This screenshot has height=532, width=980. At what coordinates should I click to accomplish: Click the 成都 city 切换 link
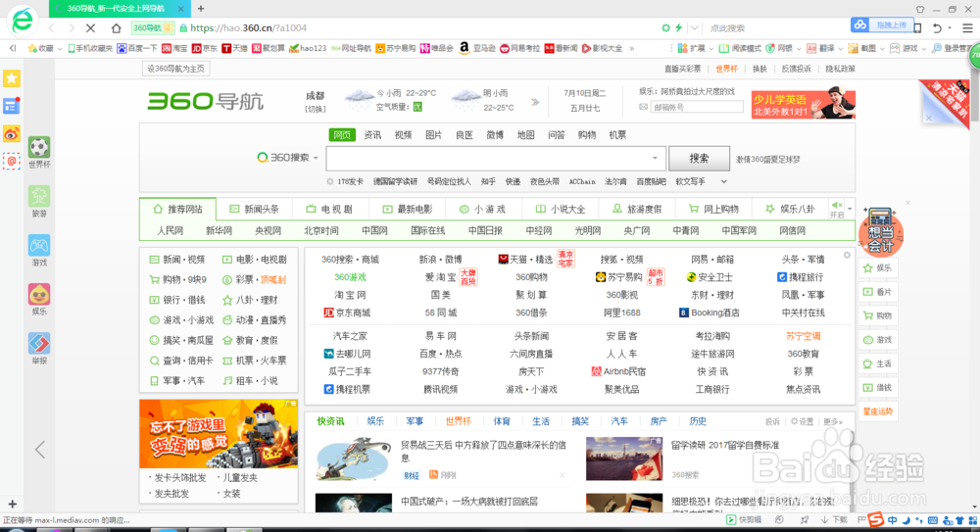(x=315, y=109)
